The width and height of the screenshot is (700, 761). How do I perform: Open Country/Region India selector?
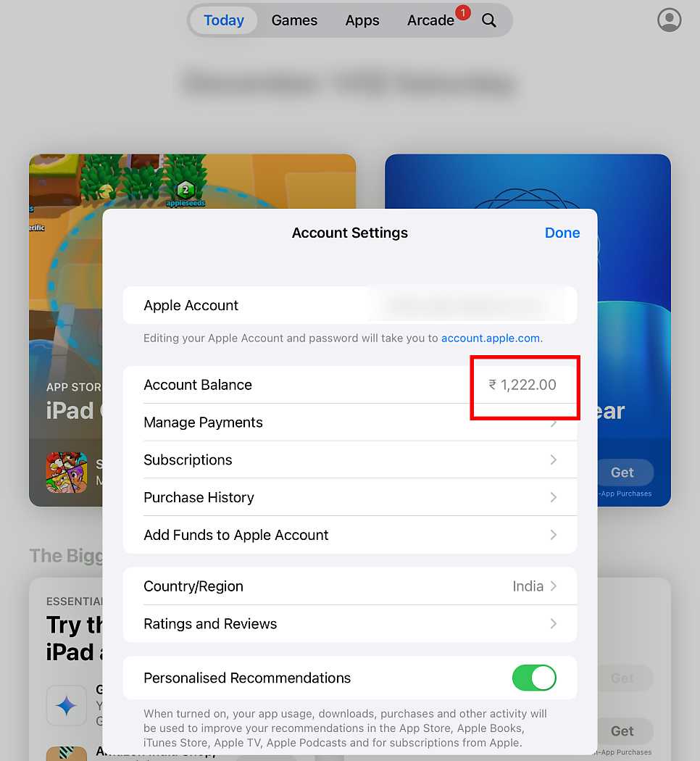[x=534, y=586]
